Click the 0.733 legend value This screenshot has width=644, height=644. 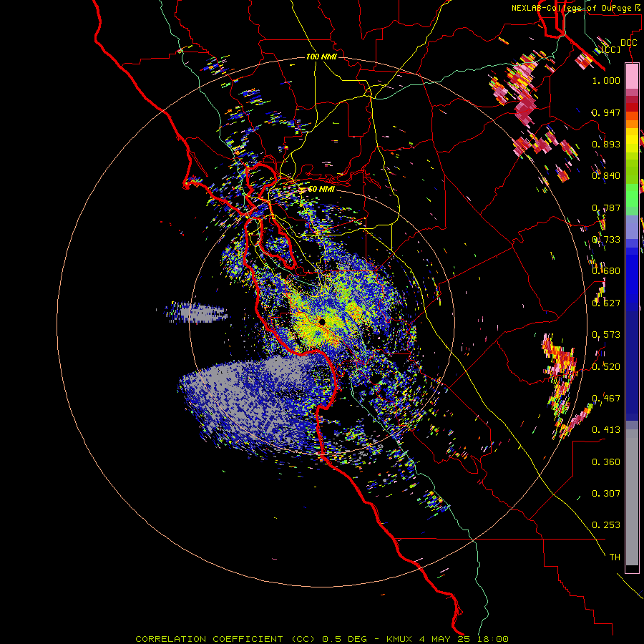pyautogui.click(x=606, y=240)
